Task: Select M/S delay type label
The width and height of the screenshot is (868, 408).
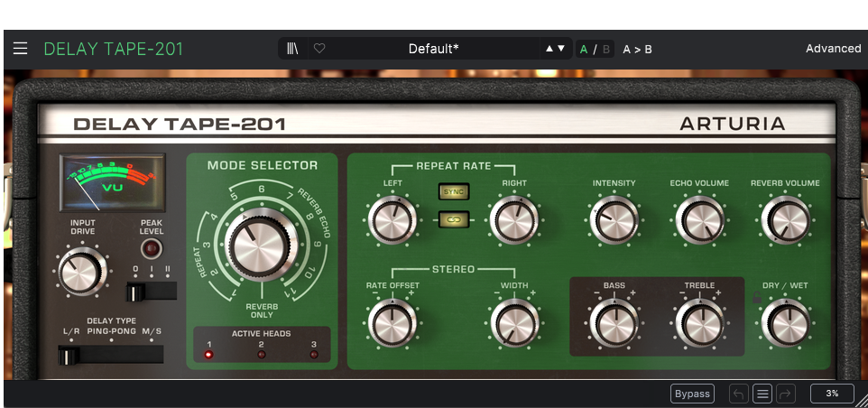Action: [152, 331]
